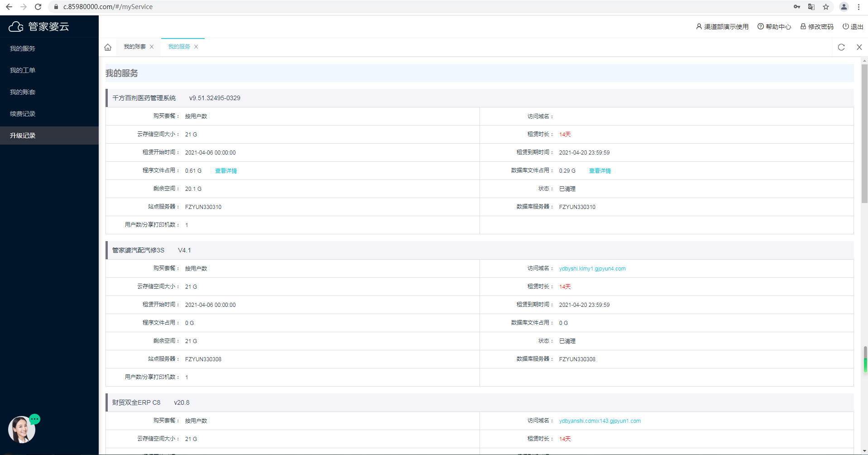Close the 我的服务 tab

196,47
